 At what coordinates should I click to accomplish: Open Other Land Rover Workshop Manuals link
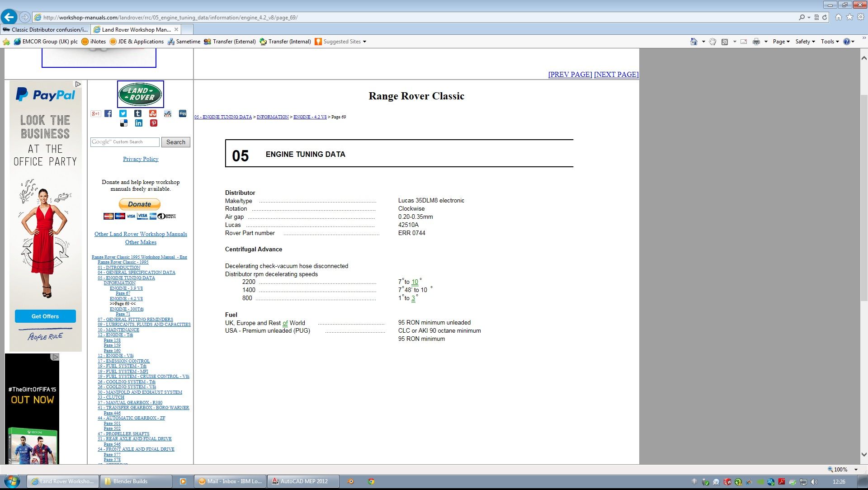coord(141,234)
